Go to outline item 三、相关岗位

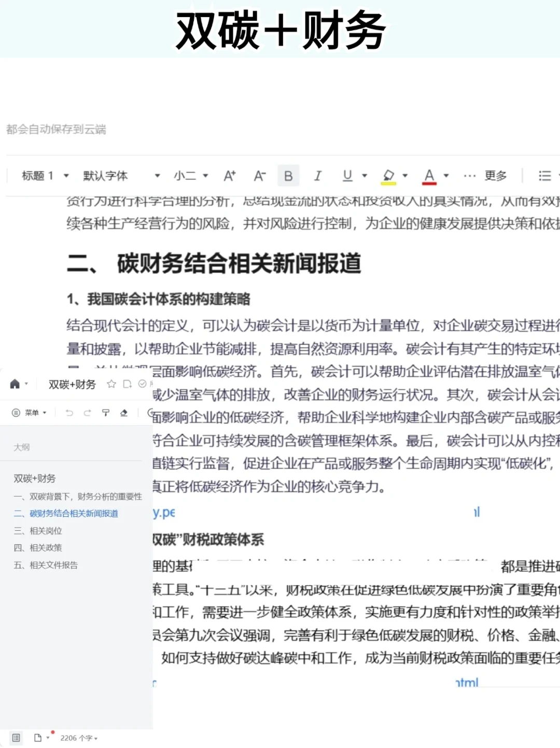click(x=38, y=531)
